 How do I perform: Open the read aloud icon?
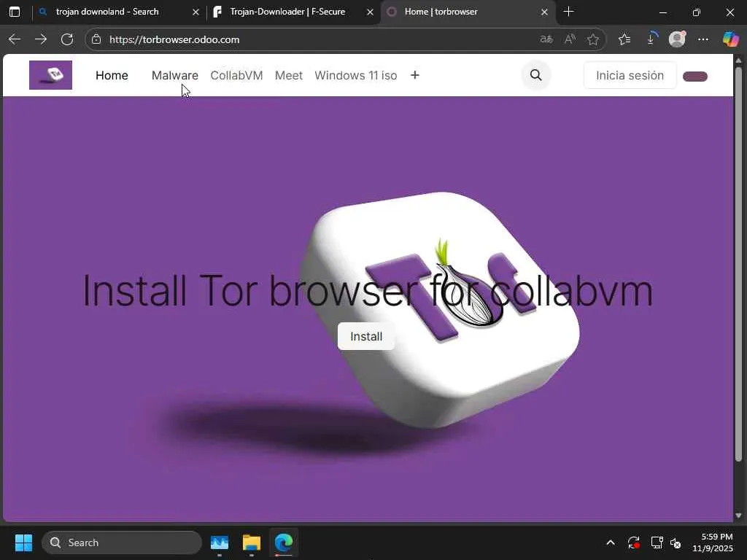tap(570, 39)
